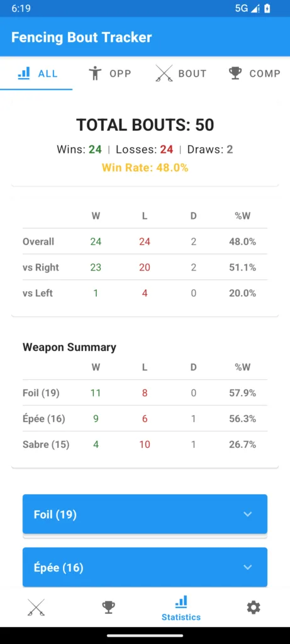The height and width of the screenshot is (644, 290).
Task: Open the Foil (19) blue accordion panel
Action: tap(145, 514)
